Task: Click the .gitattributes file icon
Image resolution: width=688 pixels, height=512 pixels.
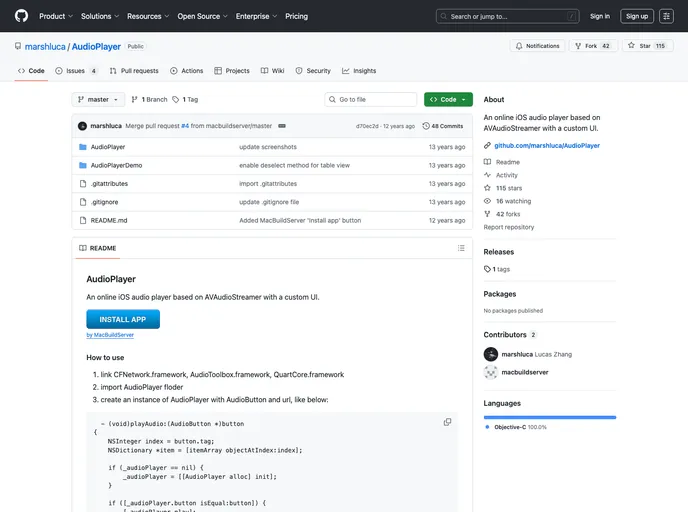Action: [x=82, y=184]
